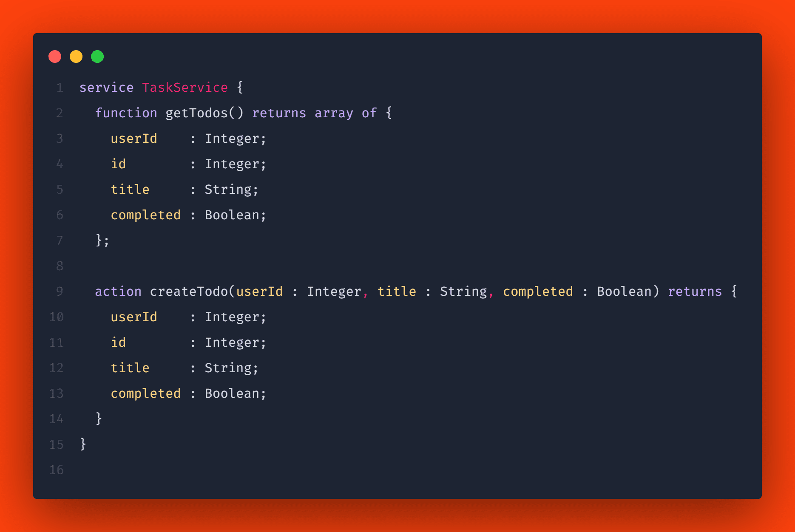Click the getTodos function name

tap(197, 113)
